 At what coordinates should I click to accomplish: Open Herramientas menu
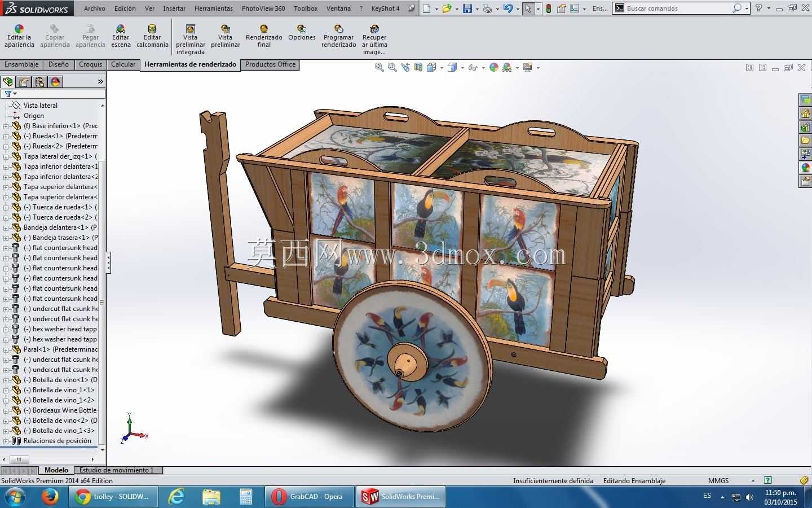click(214, 8)
